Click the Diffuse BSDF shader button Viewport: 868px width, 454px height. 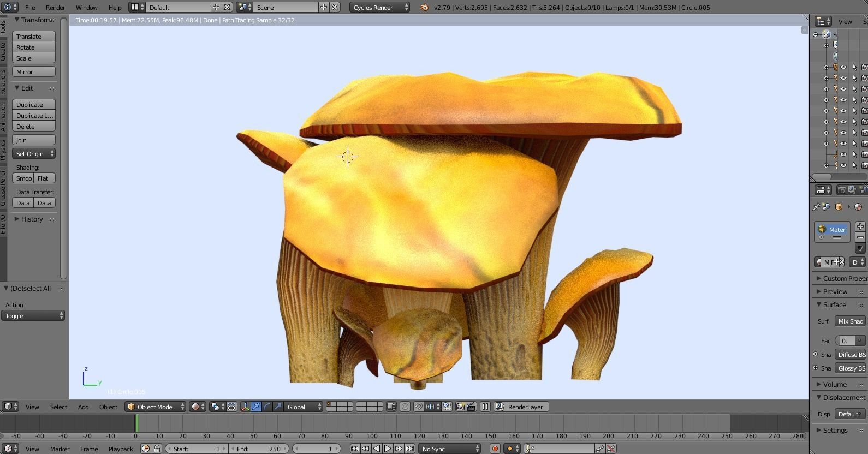pos(850,354)
